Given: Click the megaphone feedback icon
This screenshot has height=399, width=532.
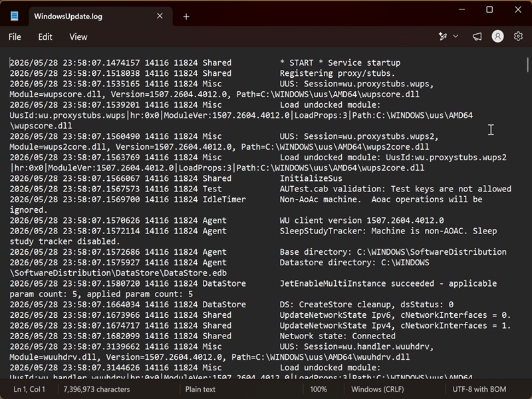Looking at the screenshot, I should point(477,37).
